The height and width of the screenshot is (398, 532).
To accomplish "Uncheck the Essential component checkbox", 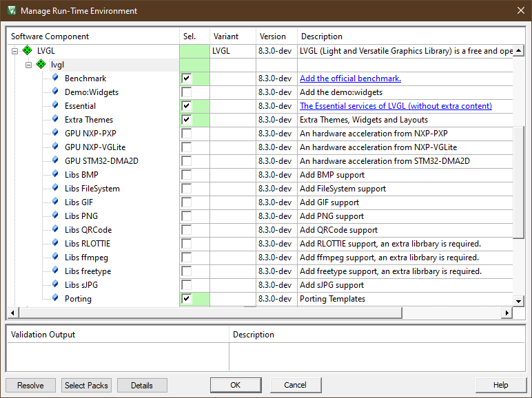I will click(x=186, y=106).
